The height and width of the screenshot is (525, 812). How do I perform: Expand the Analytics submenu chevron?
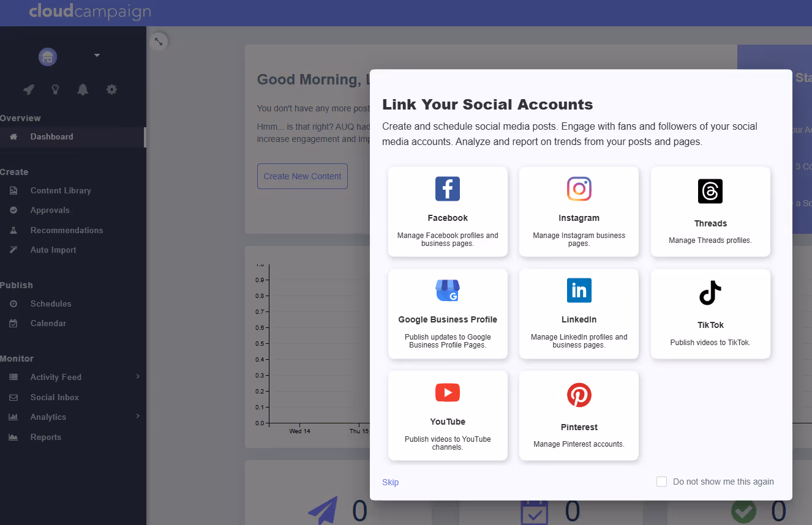pyautogui.click(x=138, y=416)
